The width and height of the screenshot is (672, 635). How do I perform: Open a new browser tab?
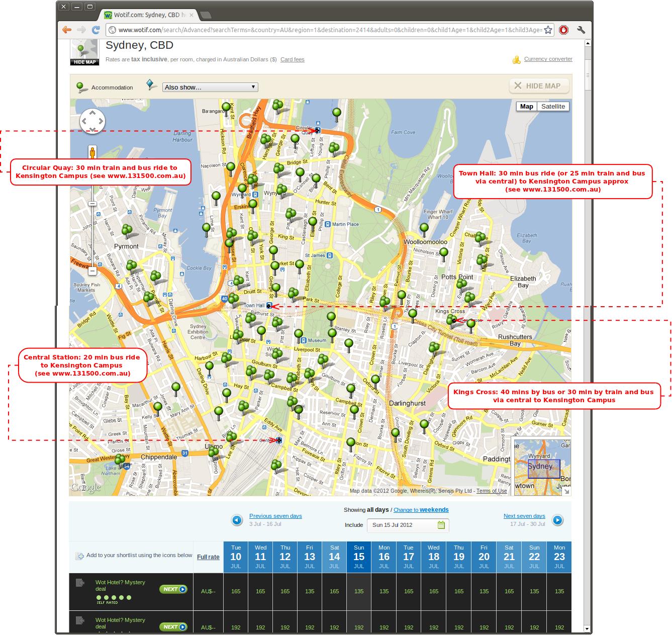206,15
